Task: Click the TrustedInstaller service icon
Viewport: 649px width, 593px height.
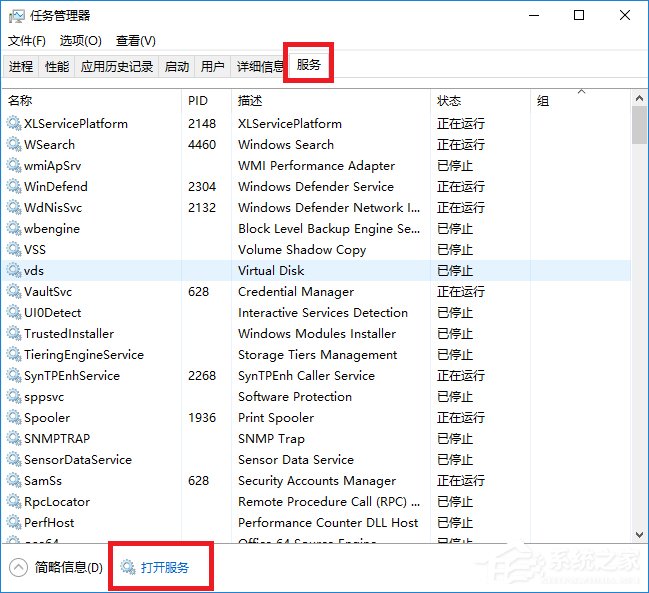Action: tap(14, 334)
